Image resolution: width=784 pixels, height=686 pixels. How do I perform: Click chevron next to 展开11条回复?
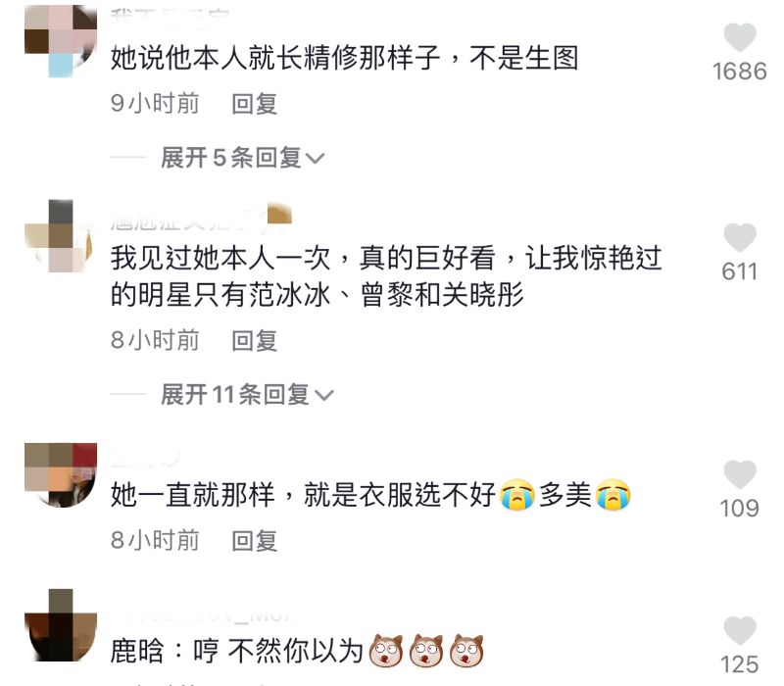pos(323,396)
